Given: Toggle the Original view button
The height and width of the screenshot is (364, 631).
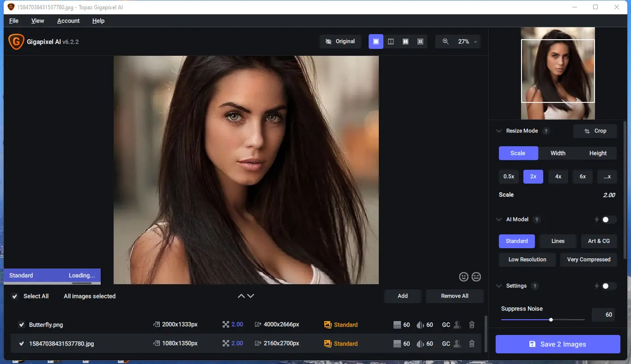Looking at the screenshot, I should [340, 42].
